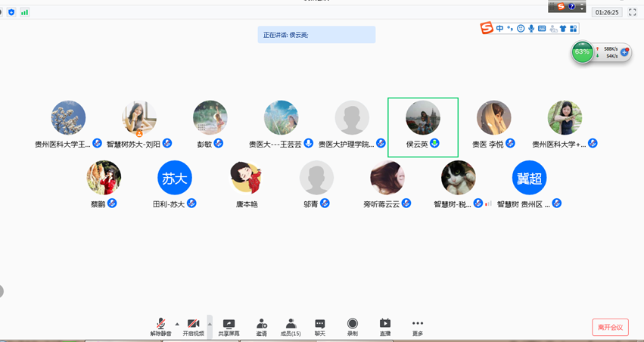Select 侯云英's highlighted participant avatar
Viewport: 644px width, 342px height.
(422, 118)
